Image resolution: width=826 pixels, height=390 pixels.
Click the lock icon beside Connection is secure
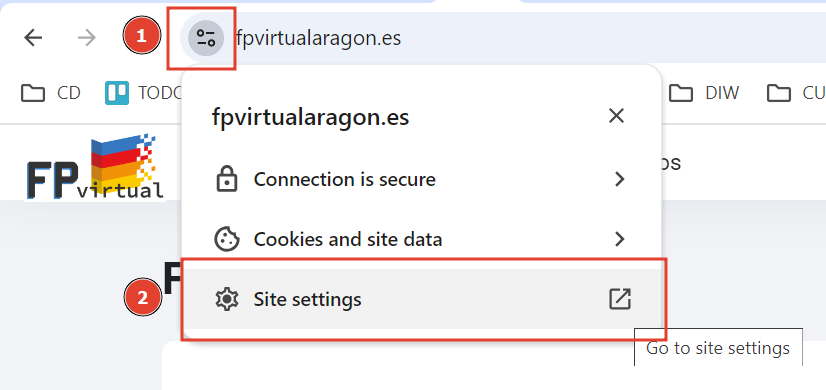(x=227, y=179)
